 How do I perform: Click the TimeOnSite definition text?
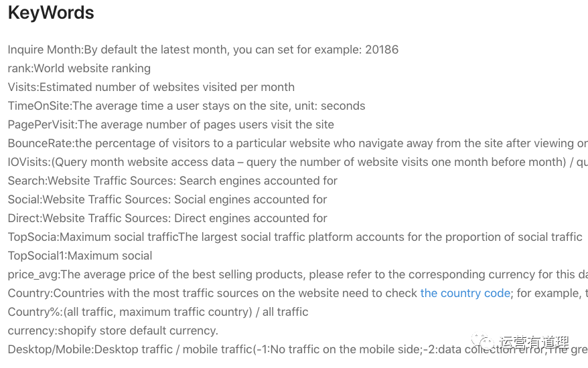coord(186,106)
